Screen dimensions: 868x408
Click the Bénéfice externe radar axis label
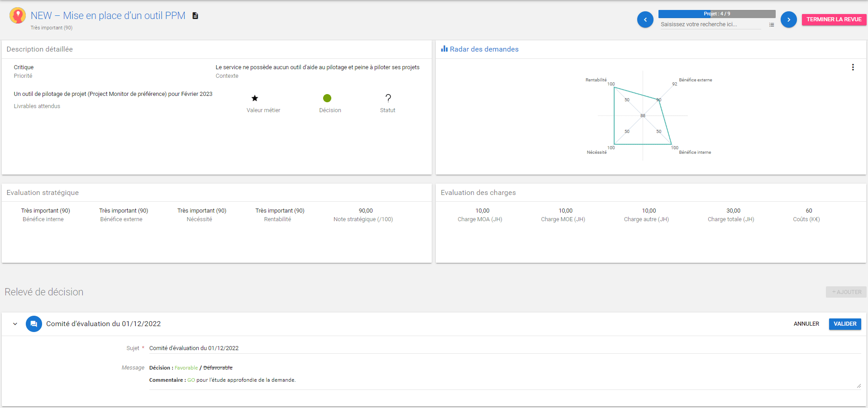coord(696,80)
